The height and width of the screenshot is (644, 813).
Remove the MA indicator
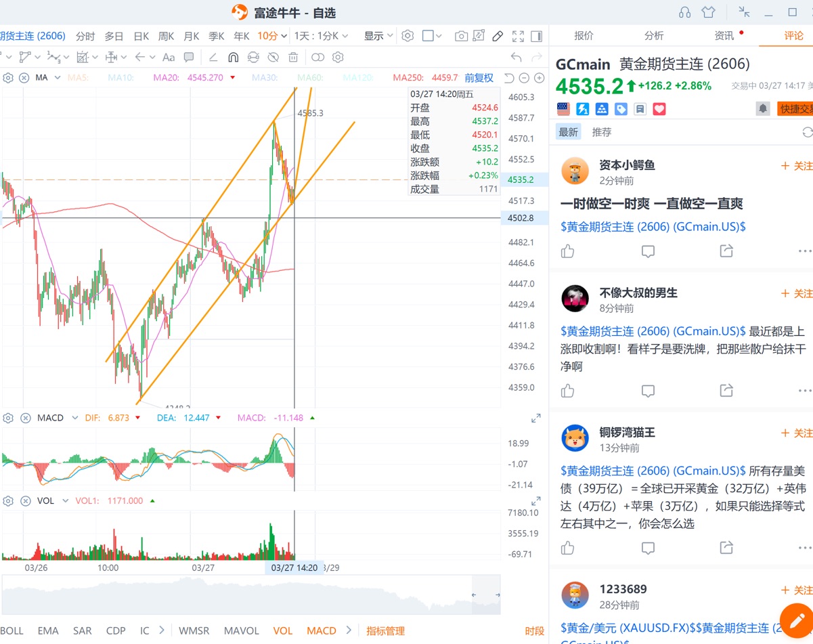24,78
